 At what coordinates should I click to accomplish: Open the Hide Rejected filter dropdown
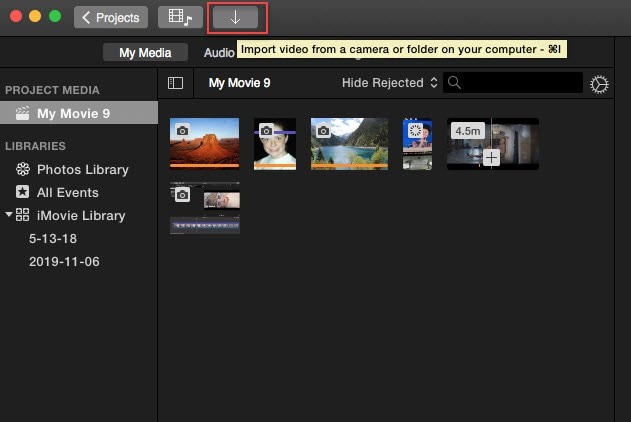point(390,83)
